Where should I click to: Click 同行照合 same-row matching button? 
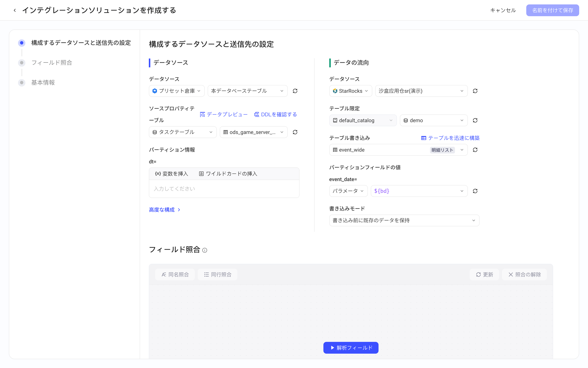click(217, 275)
